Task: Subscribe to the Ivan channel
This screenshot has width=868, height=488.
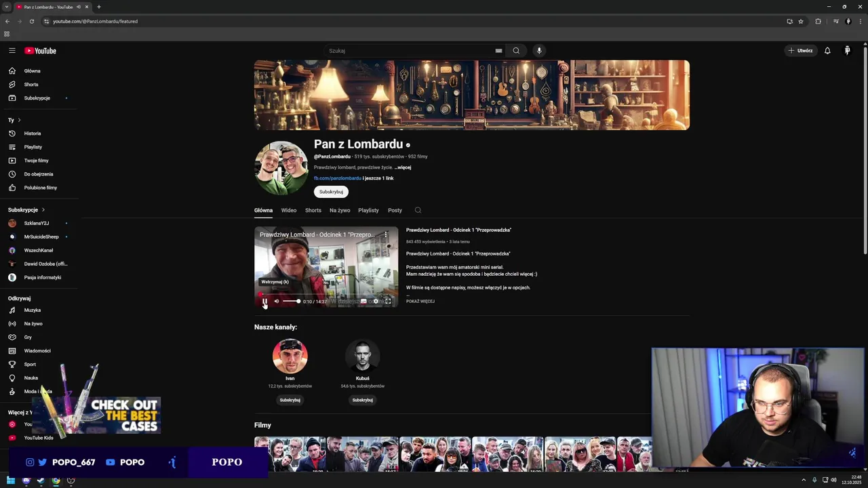Action: (290, 400)
